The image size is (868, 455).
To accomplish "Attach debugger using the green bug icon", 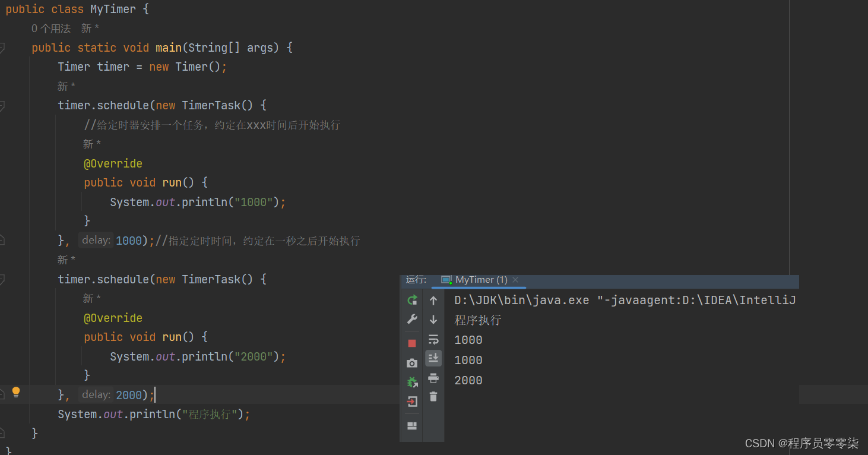I will tap(412, 382).
